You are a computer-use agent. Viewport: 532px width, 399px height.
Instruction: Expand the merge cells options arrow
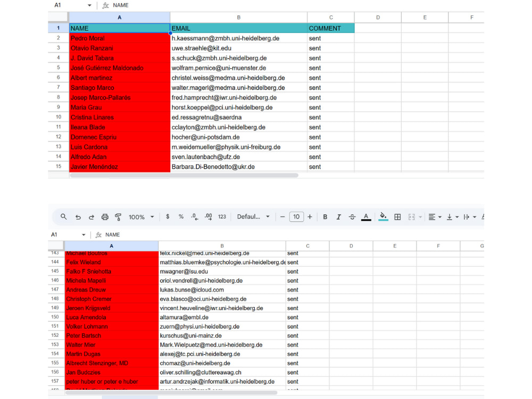420,217
